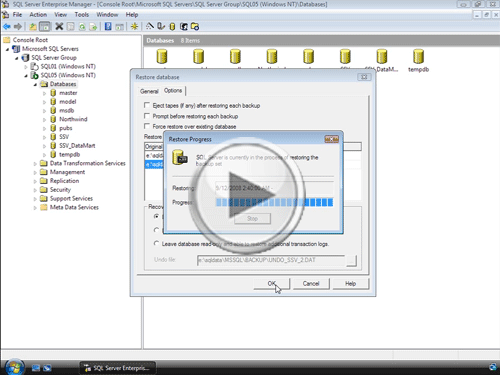Click the New Login toolbar icon
The height and width of the screenshot is (375, 500).
(x=184, y=26)
